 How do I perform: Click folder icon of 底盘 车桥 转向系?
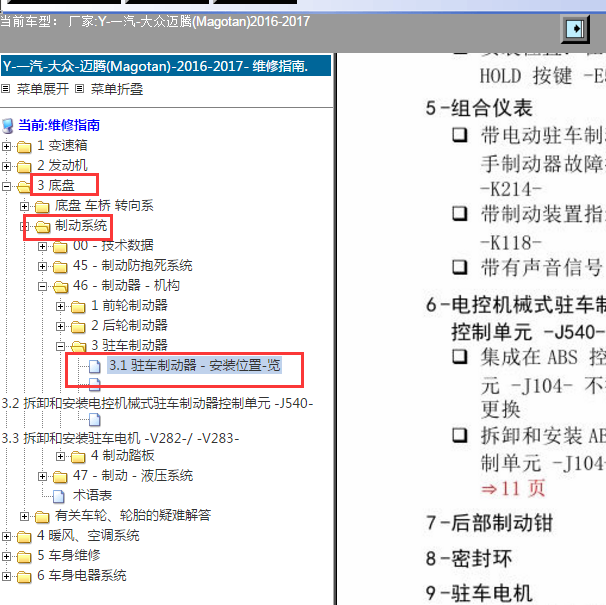click(42, 207)
